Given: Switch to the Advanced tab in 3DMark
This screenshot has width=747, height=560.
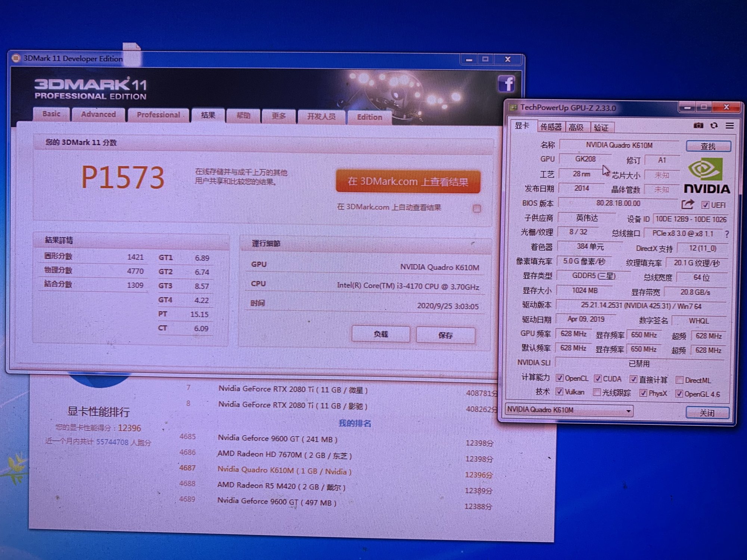Looking at the screenshot, I should tap(99, 115).
